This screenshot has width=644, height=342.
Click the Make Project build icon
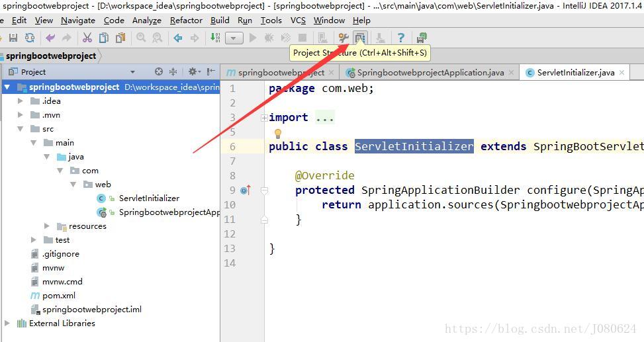[215, 38]
